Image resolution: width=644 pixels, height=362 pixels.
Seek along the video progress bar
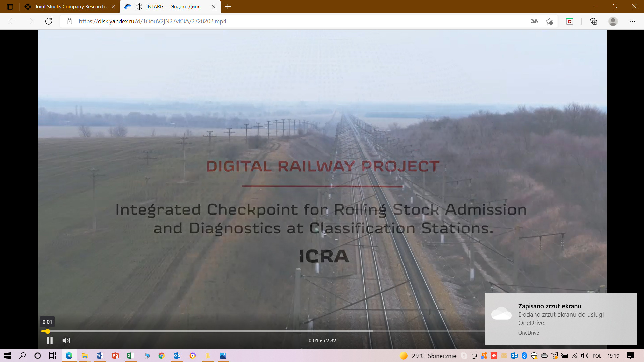tap(263, 331)
